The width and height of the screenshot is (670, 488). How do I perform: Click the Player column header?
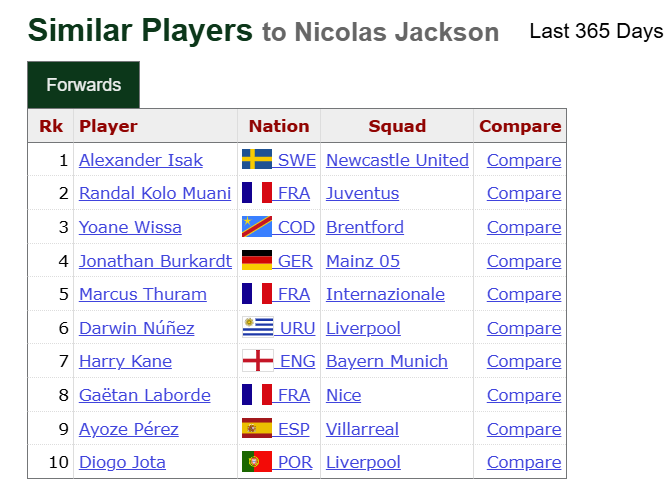(x=108, y=126)
